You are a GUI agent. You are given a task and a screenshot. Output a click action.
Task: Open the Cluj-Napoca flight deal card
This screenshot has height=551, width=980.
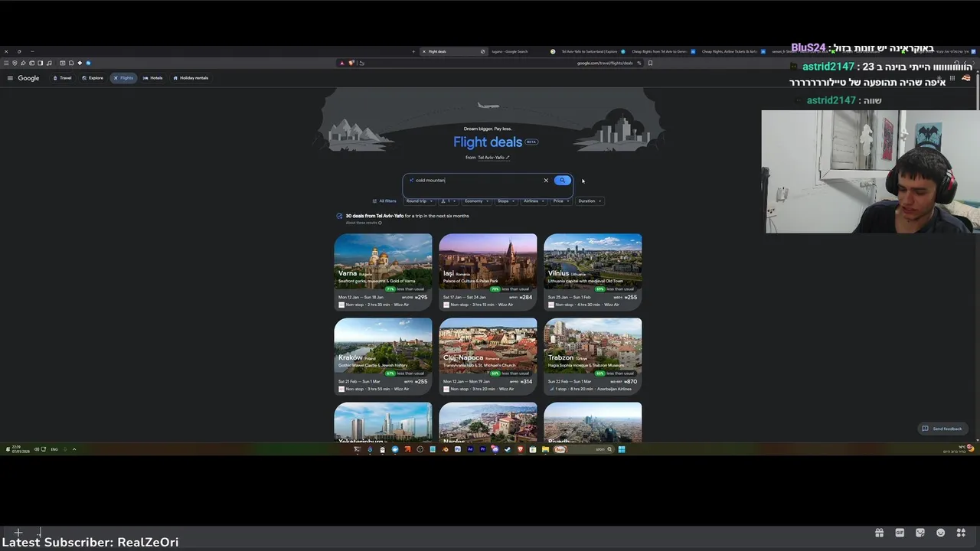[x=488, y=356]
